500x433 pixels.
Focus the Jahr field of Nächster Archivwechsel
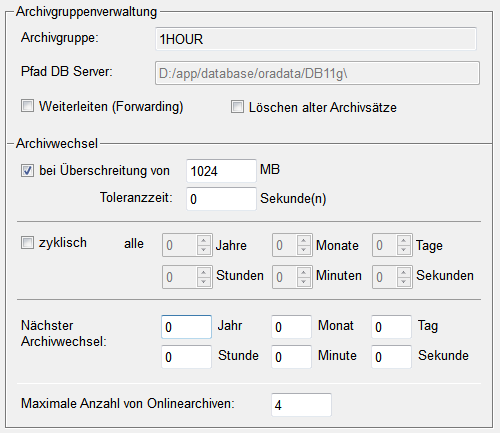coord(186,327)
